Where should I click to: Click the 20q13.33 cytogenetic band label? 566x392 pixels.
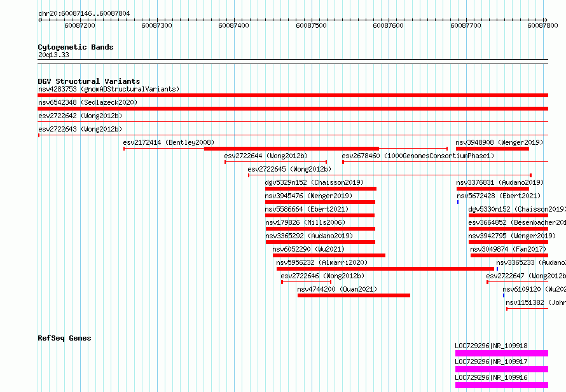click(x=53, y=55)
